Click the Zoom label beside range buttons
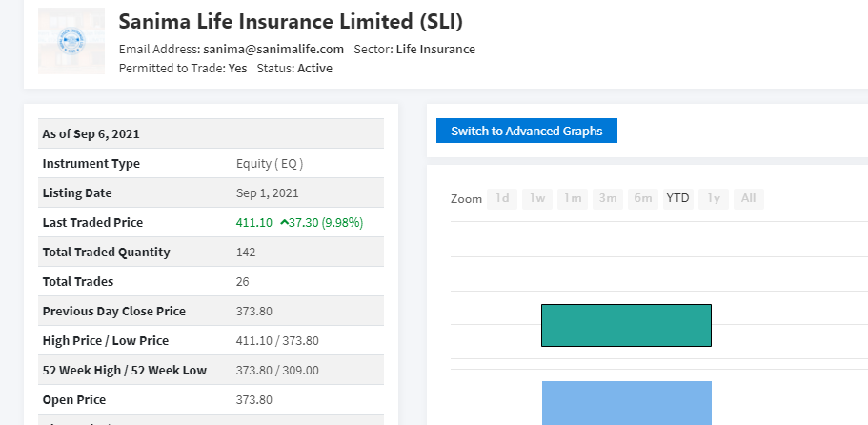 pos(466,199)
